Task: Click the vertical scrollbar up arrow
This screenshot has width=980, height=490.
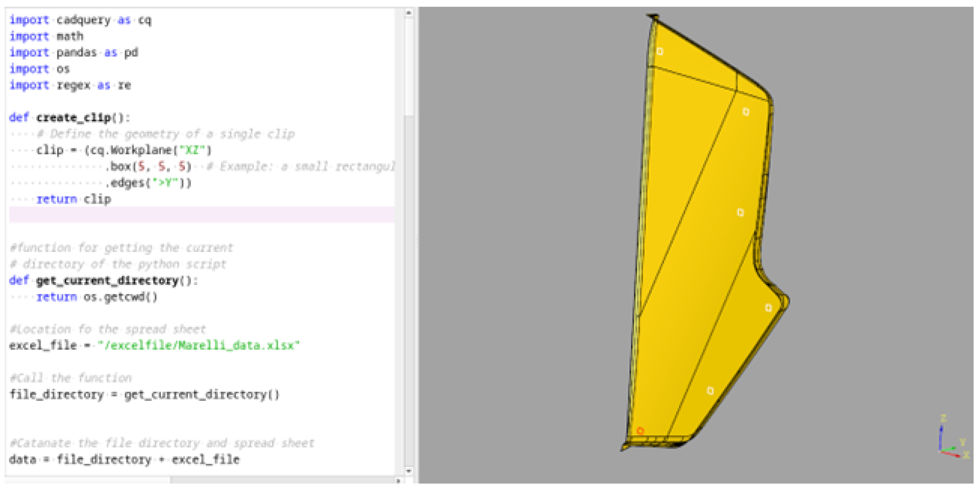Action: point(409,13)
